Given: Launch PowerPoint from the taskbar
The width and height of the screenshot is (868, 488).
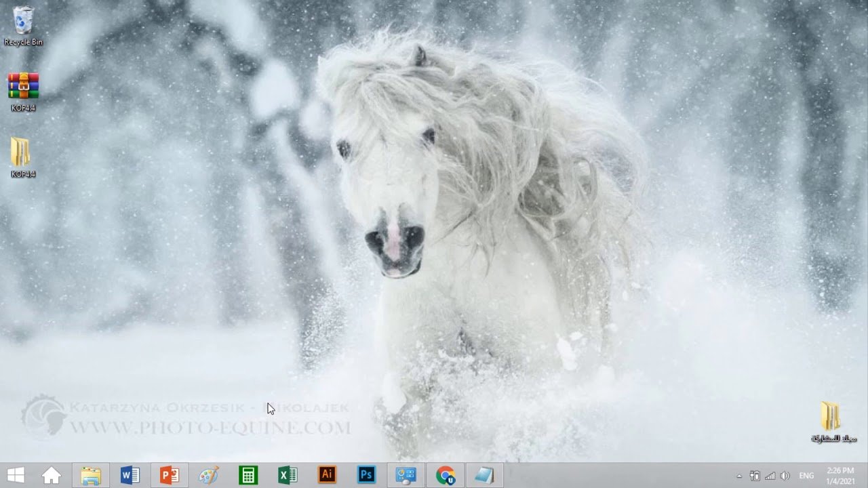Looking at the screenshot, I should (x=170, y=475).
